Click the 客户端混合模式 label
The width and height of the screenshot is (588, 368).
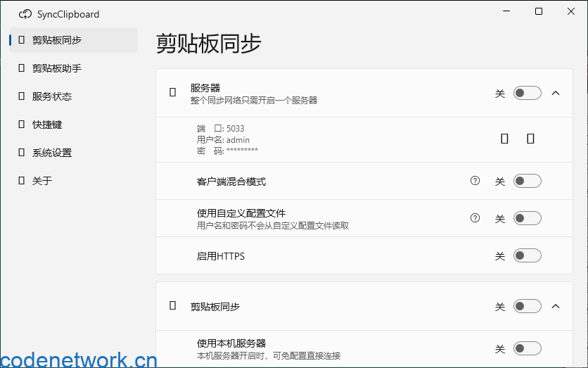[231, 182]
